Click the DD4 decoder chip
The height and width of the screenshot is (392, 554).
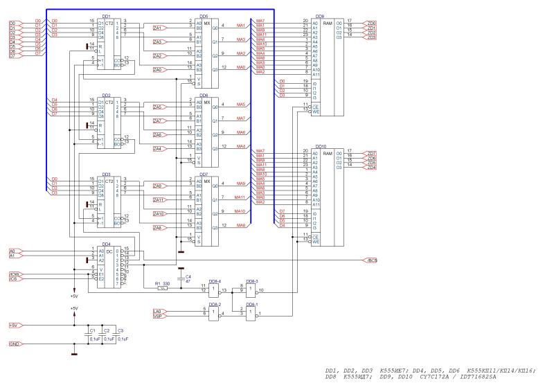click(x=106, y=266)
